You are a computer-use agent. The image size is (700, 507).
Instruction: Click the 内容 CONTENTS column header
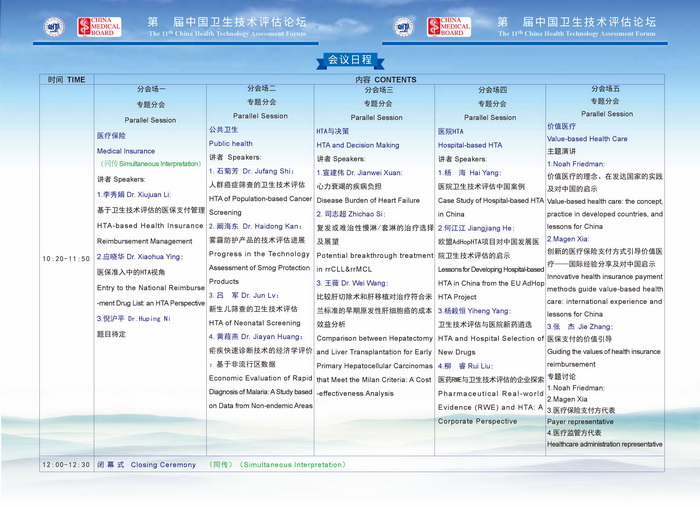(x=386, y=80)
